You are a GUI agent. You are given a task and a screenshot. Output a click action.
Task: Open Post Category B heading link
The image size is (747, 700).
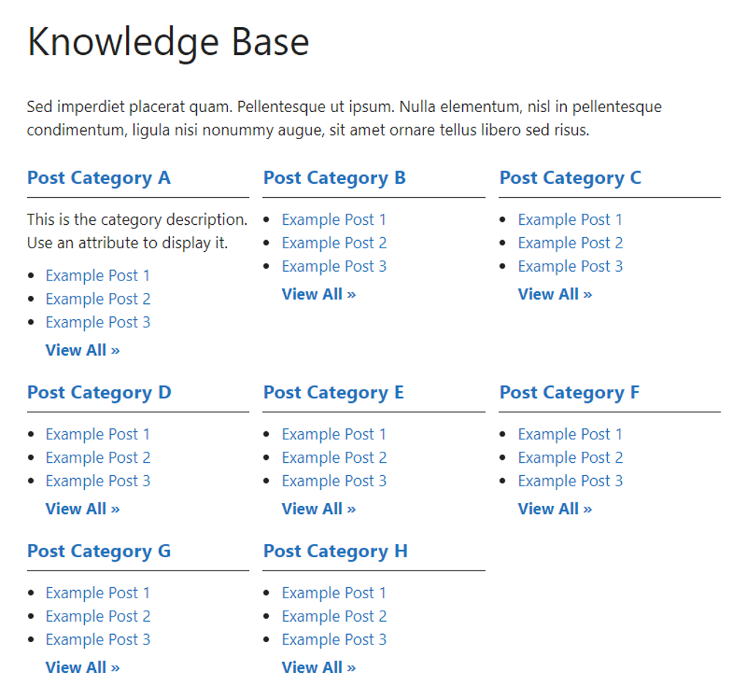click(x=335, y=178)
